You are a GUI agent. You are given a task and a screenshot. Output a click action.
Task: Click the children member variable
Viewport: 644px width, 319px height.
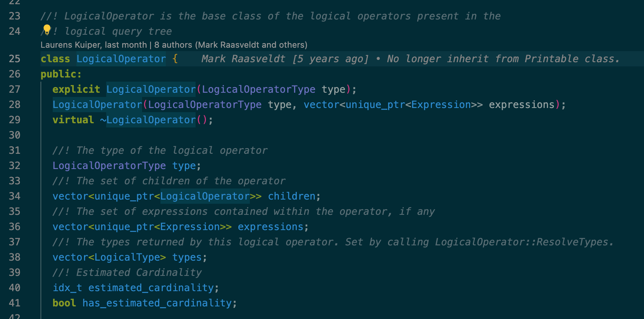click(291, 196)
